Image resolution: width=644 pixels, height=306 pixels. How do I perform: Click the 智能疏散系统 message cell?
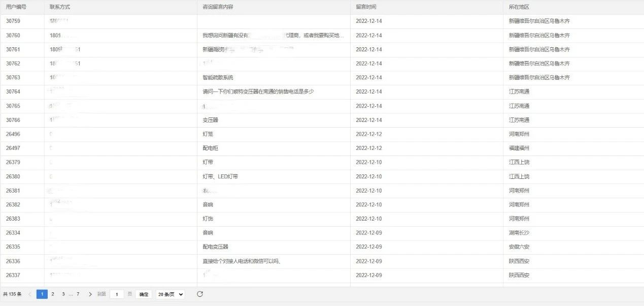(x=218, y=78)
